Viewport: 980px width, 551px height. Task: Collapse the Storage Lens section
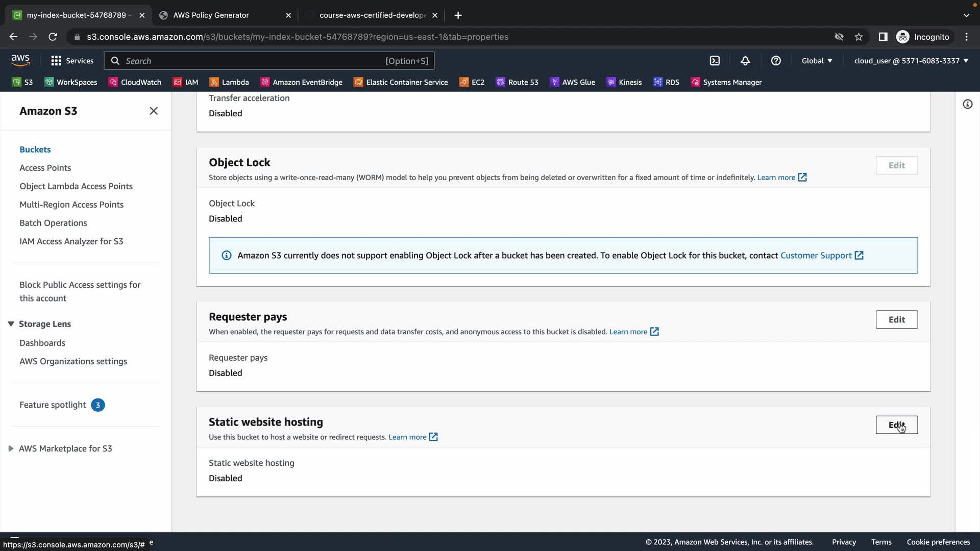tap(11, 324)
